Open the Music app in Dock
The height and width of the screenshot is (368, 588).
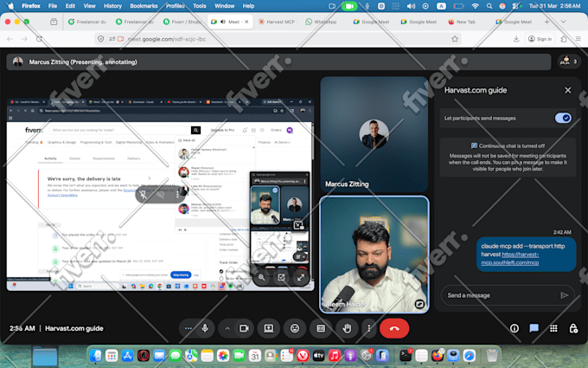(334, 355)
